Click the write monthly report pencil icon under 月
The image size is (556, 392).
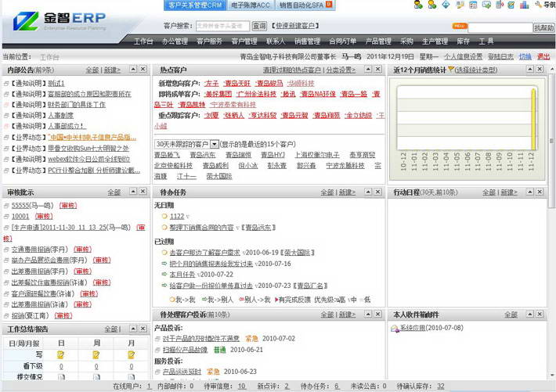(x=132, y=354)
